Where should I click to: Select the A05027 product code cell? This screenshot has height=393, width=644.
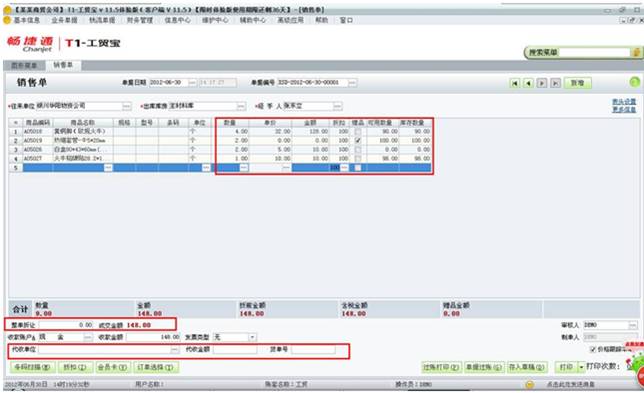point(37,159)
